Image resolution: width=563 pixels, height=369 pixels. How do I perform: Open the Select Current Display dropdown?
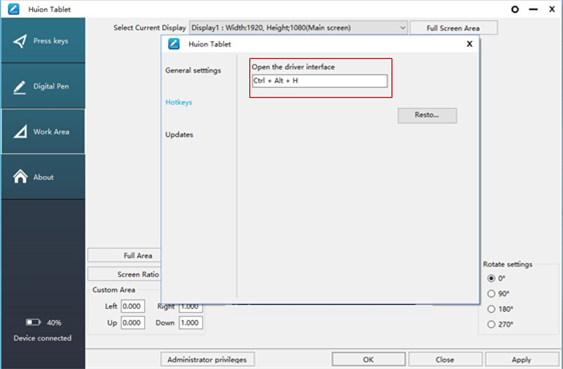pyautogui.click(x=298, y=28)
